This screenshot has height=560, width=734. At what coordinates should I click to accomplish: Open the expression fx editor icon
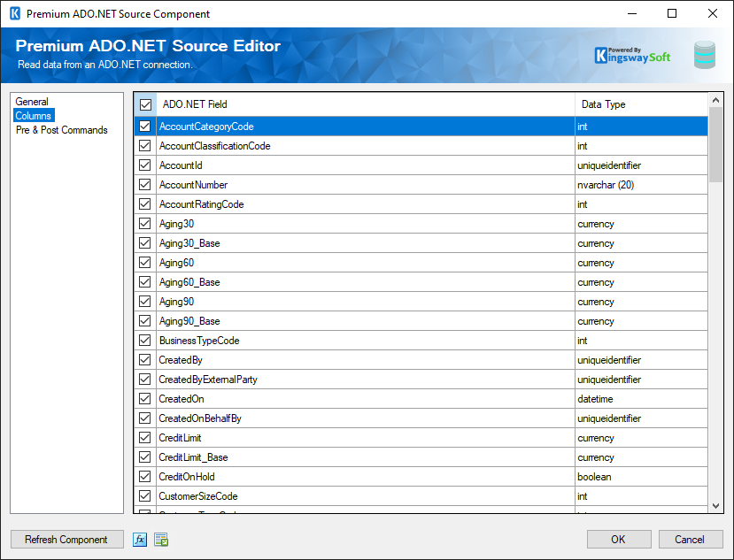[x=140, y=540]
